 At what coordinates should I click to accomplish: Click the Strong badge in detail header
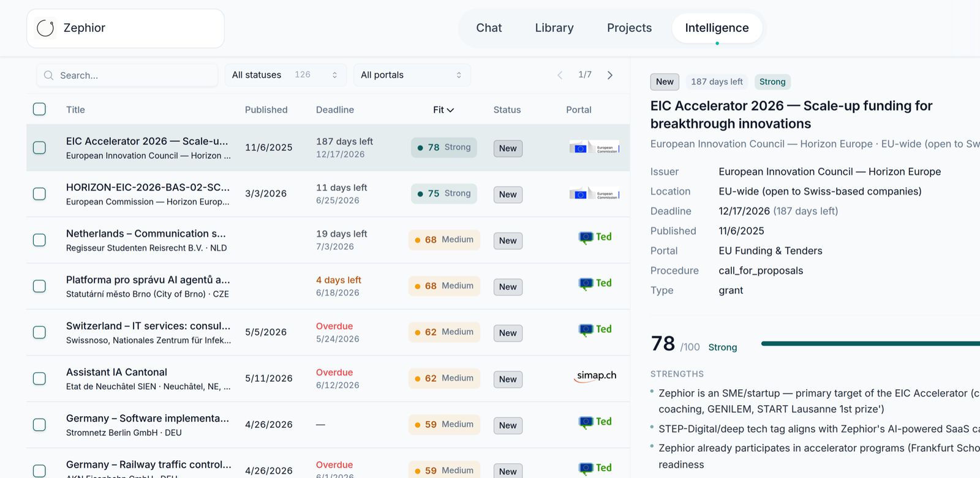click(x=772, y=82)
